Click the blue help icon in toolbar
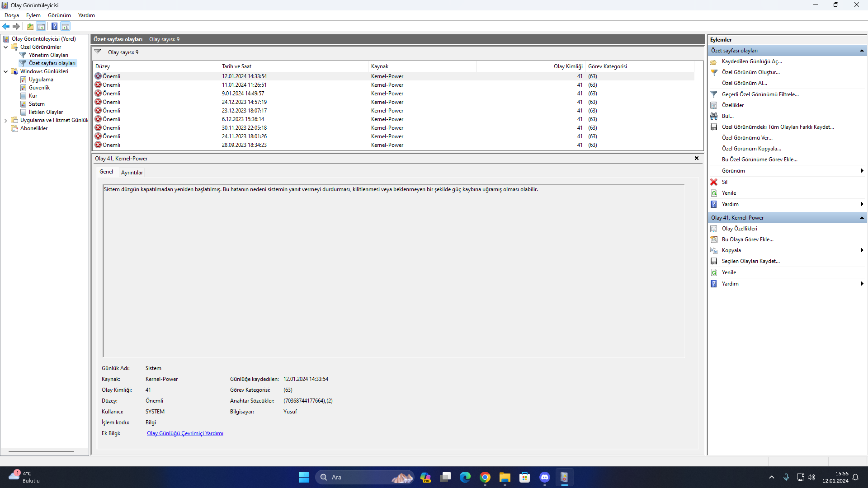The height and width of the screenshot is (488, 868). [x=54, y=27]
